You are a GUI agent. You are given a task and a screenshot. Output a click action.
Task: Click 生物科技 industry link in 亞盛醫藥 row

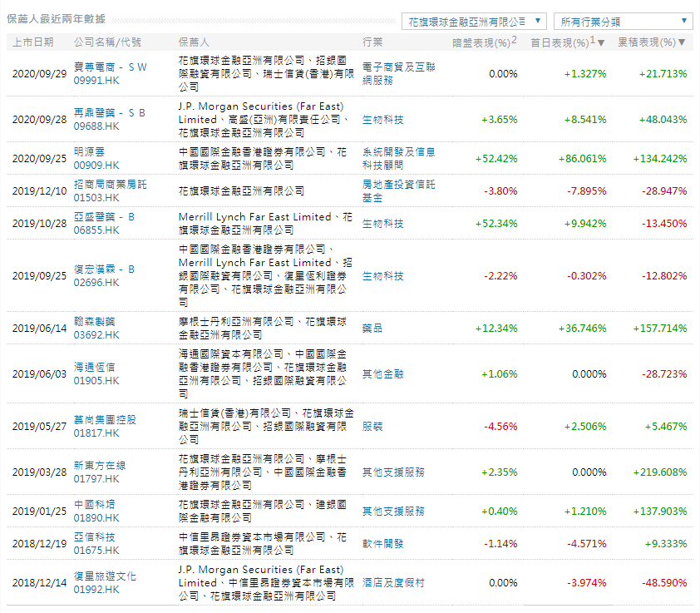tap(382, 224)
